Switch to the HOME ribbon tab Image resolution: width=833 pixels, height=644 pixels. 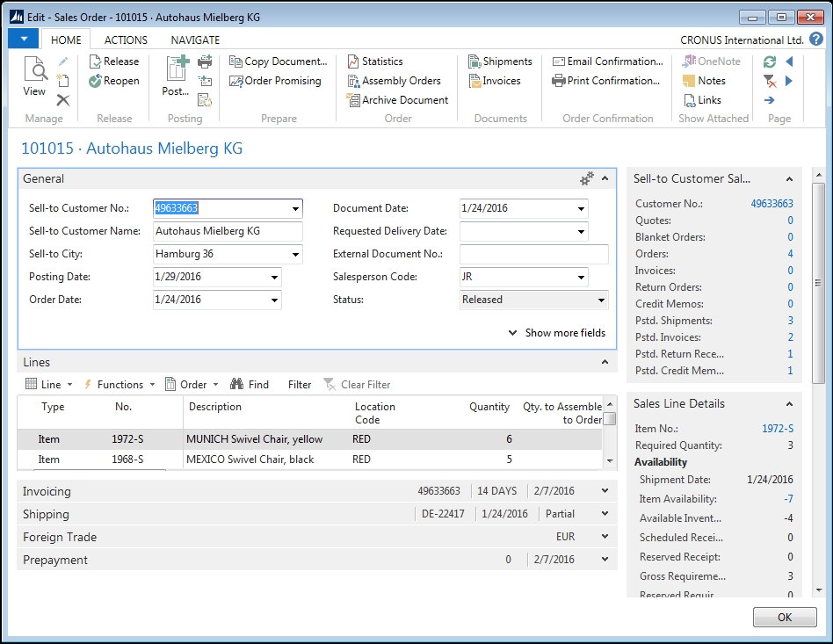(x=67, y=40)
